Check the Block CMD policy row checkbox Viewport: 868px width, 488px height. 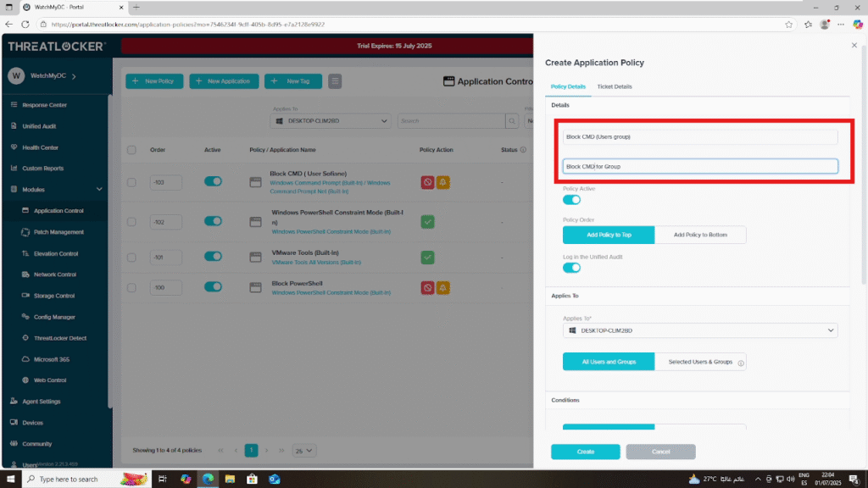click(131, 182)
